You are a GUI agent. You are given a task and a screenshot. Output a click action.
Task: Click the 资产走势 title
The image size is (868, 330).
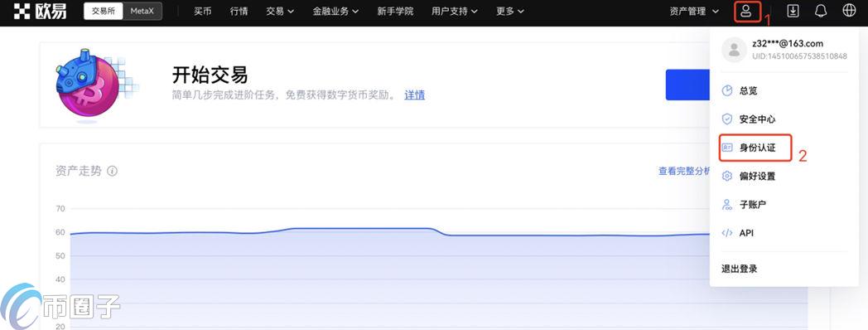pos(79,171)
